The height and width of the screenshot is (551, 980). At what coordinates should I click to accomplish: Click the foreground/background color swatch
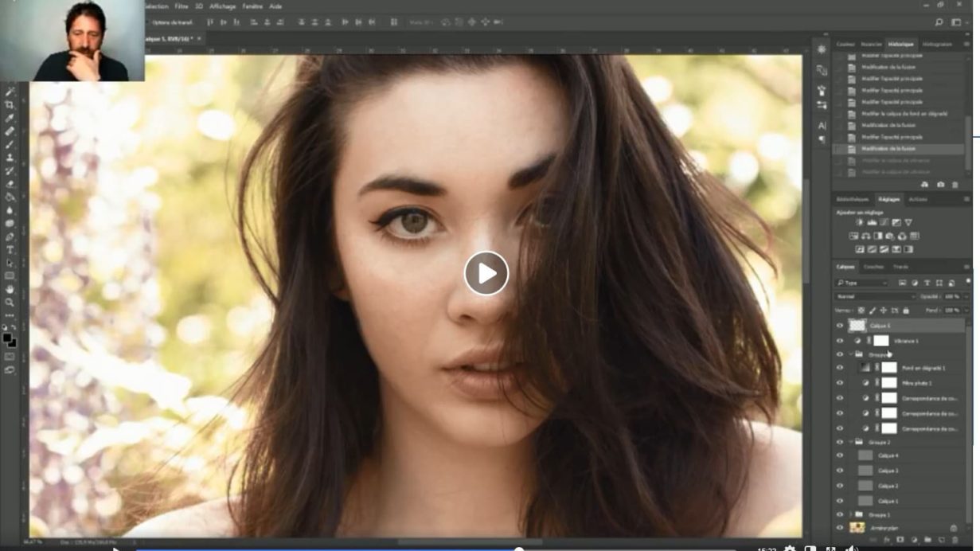point(9,341)
